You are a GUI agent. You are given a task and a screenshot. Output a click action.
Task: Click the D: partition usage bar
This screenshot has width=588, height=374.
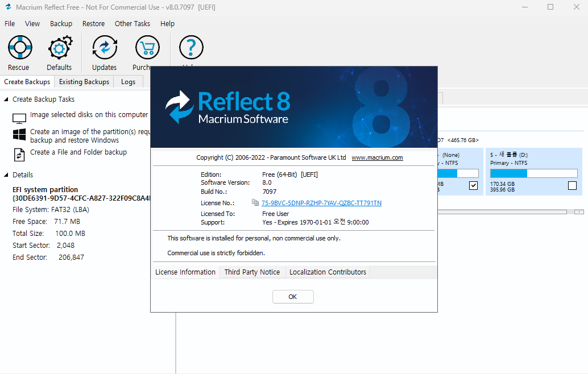[533, 173]
